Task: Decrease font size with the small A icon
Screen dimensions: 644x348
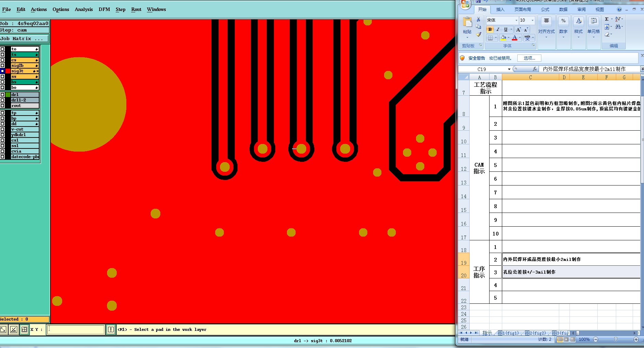Action: [x=526, y=30]
